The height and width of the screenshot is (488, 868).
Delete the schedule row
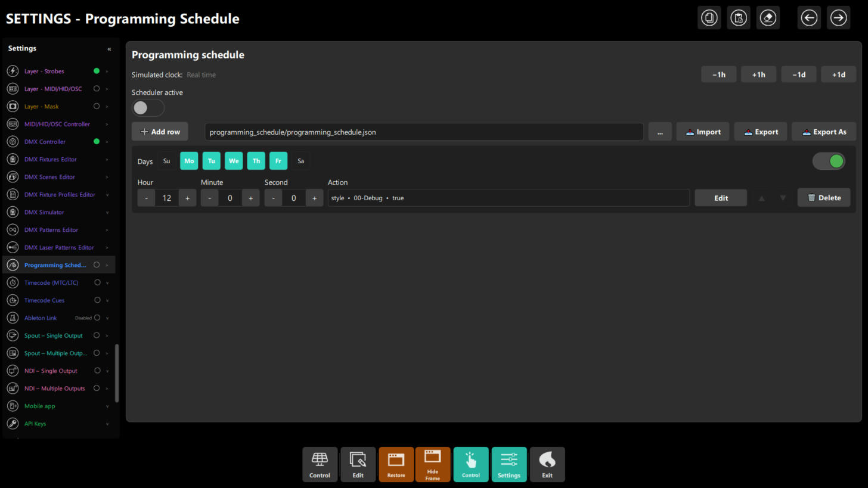824,198
